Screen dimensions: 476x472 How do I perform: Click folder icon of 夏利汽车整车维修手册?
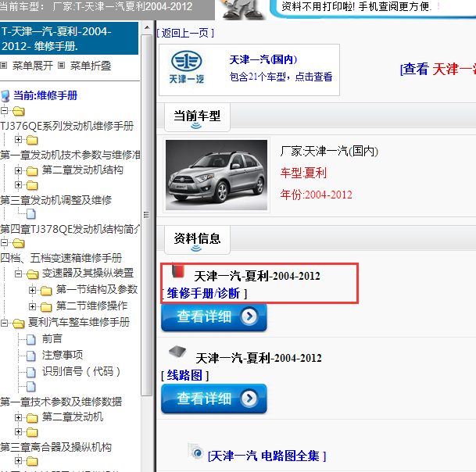click(19, 324)
